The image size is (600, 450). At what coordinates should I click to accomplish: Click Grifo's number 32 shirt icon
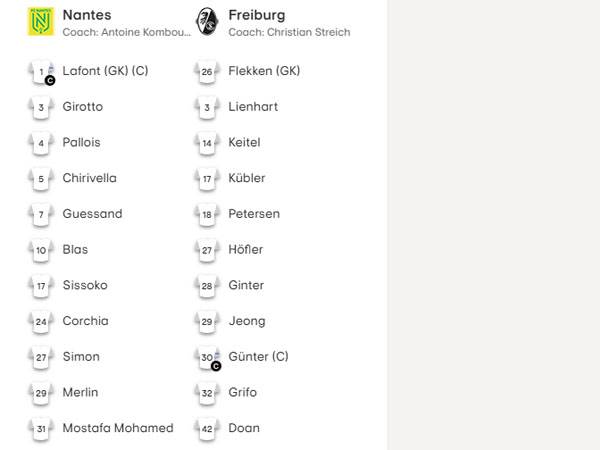pyautogui.click(x=207, y=393)
